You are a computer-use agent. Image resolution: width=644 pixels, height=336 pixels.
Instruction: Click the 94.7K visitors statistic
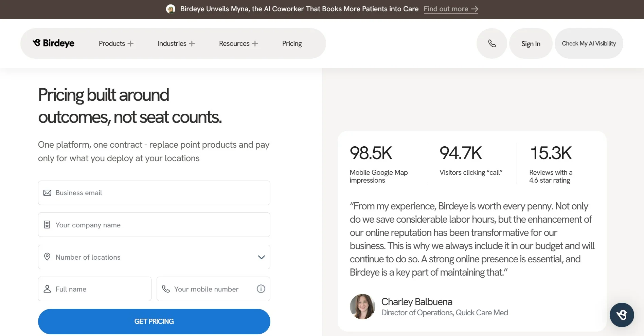tap(461, 153)
